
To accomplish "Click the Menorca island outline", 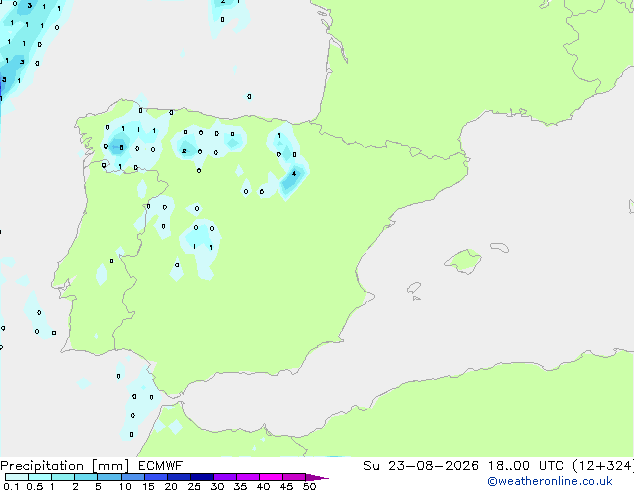I will [500, 247].
